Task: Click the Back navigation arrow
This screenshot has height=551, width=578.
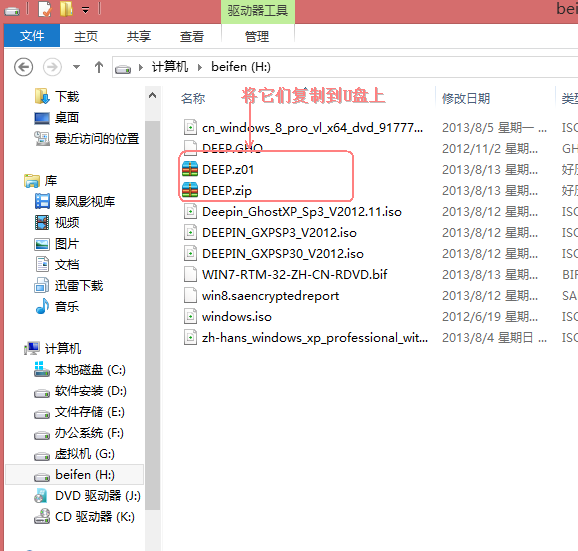Action: [x=24, y=67]
